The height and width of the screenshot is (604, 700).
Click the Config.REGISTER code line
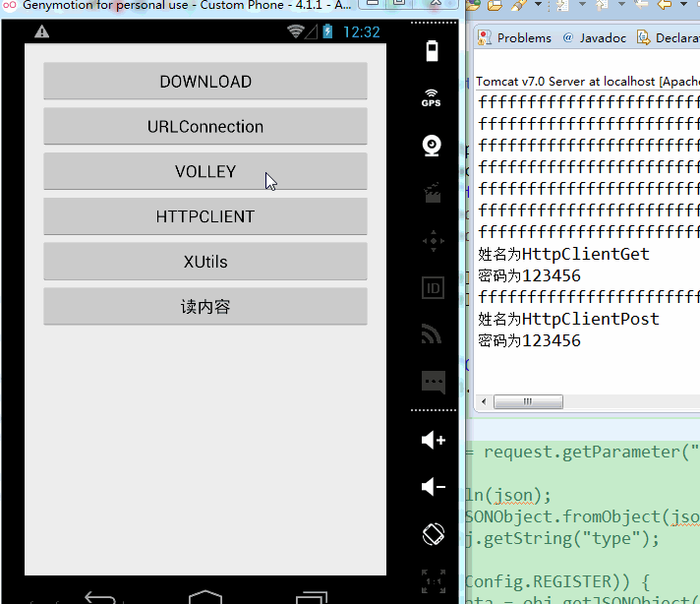coord(557,582)
